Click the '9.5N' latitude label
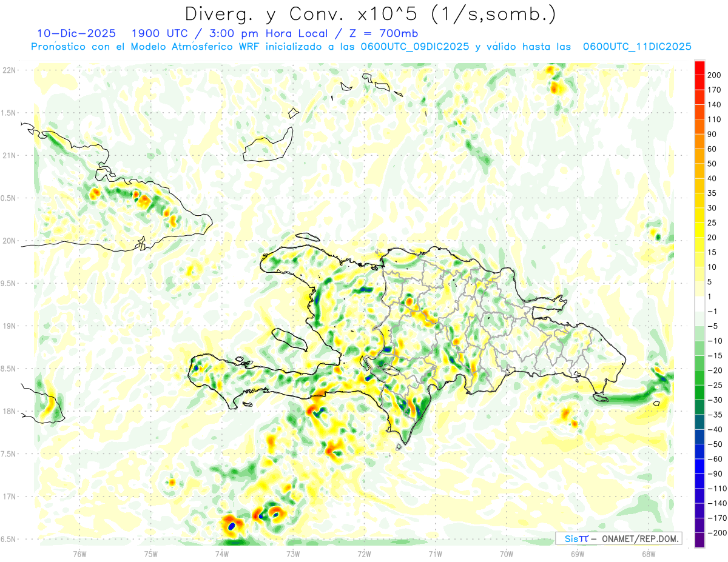728x562 pixels. coord(8,284)
